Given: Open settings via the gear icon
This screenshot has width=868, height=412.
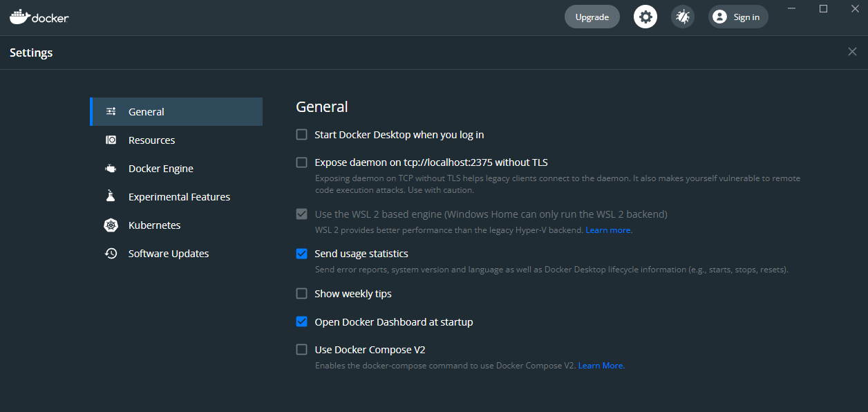Looking at the screenshot, I should pyautogui.click(x=645, y=17).
